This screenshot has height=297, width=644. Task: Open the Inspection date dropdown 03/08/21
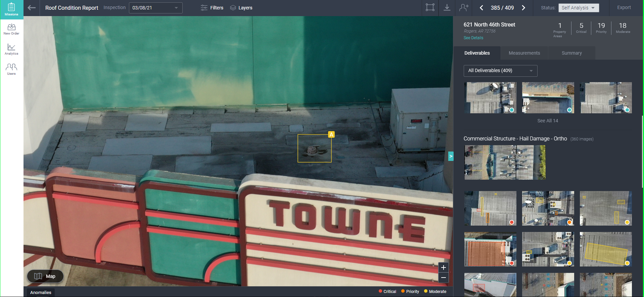point(155,8)
